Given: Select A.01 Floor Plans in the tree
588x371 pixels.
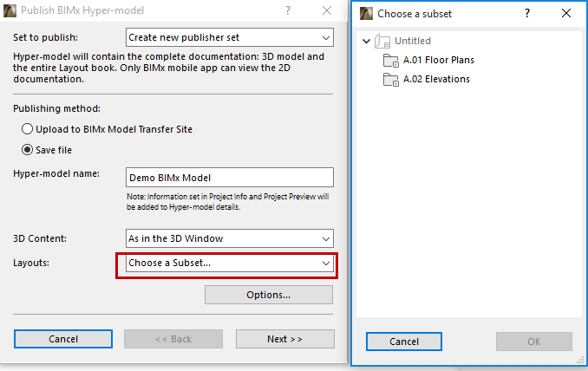Looking at the screenshot, I should coord(439,61).
